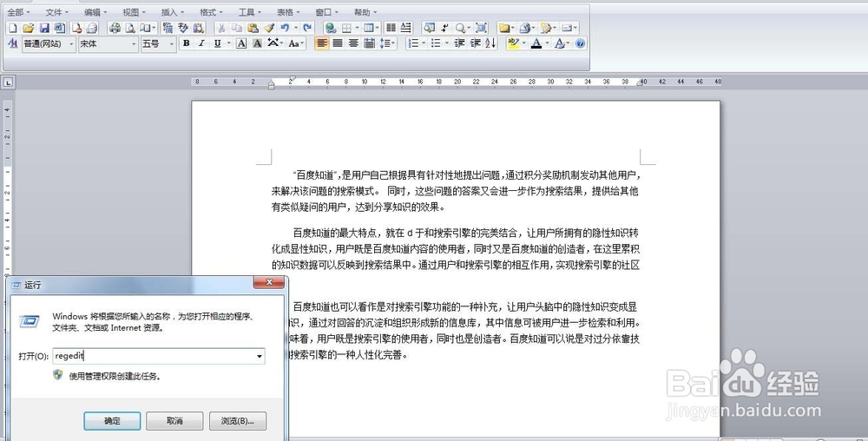Click the Insert Hyperlink globe icon

click(x=331, y=28)
